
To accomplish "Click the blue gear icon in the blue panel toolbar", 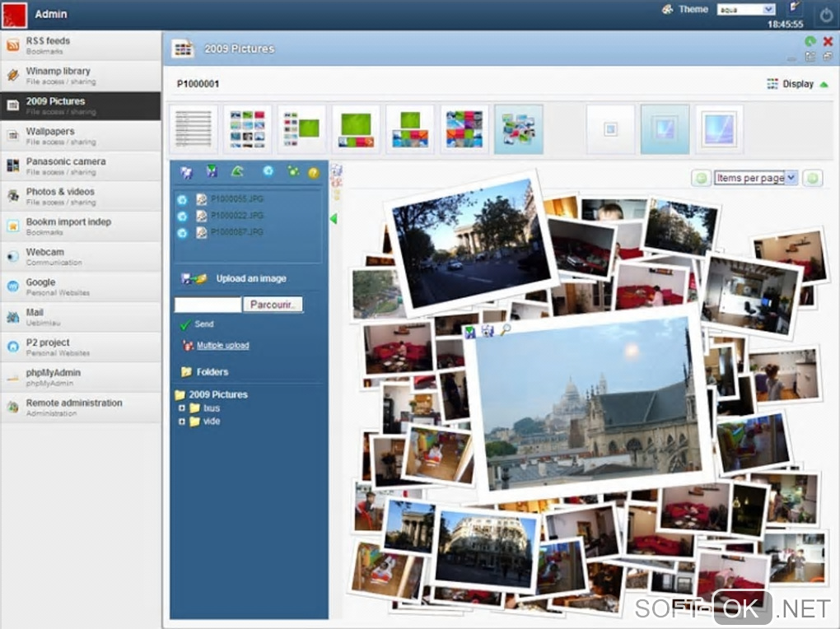I will pyautogui.click(x=268, y=171).
